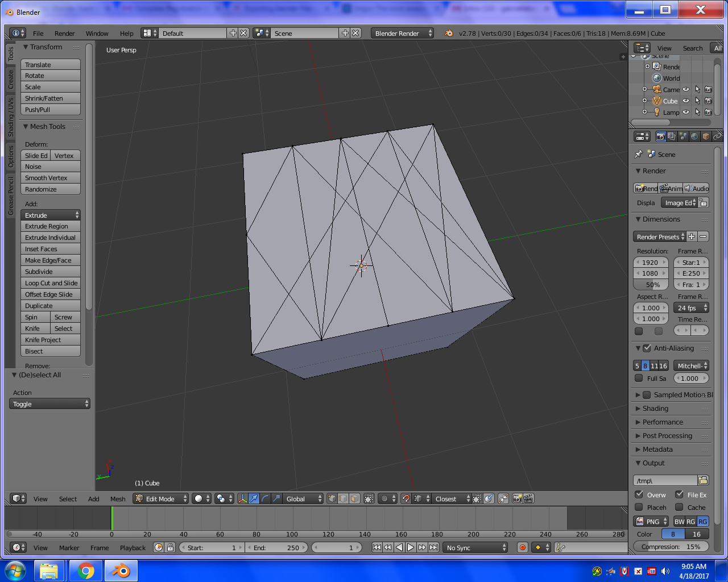Image resolution: width=728 pixels, height=582 pixels.
Task: Open the Blender Render engine dropdown
Action: (x=402, y=33)
